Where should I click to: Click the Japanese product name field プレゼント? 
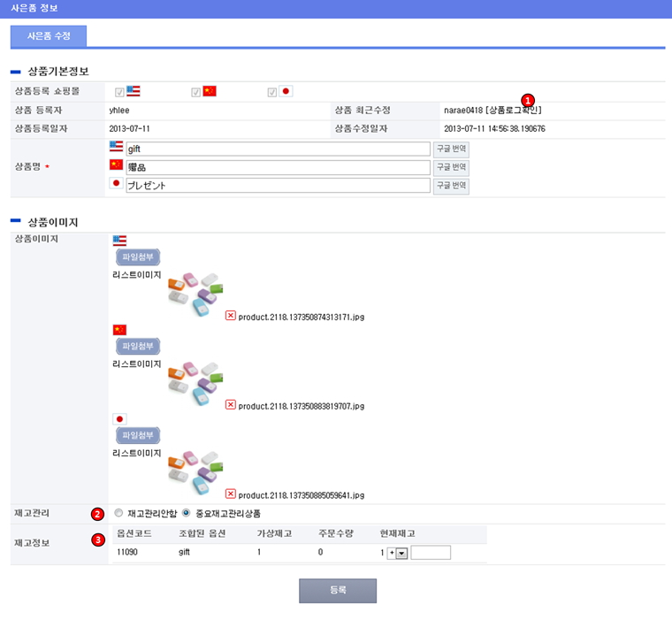278,186
